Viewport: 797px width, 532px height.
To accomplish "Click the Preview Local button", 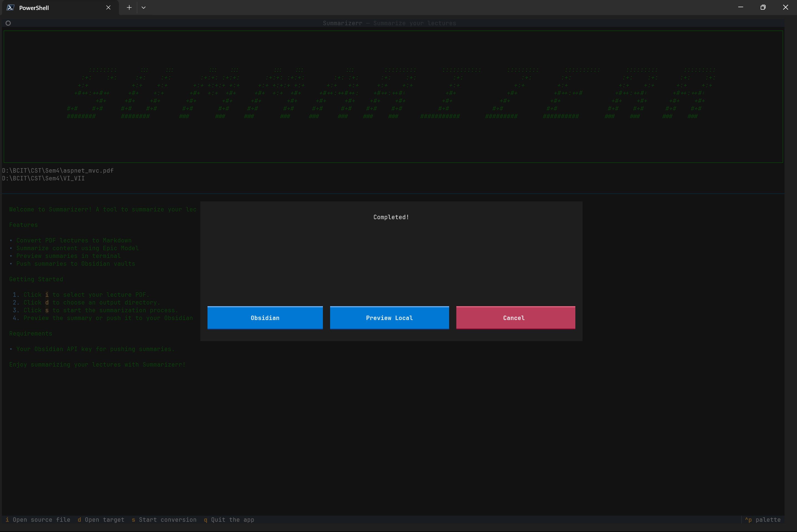I will pos(389,318).
